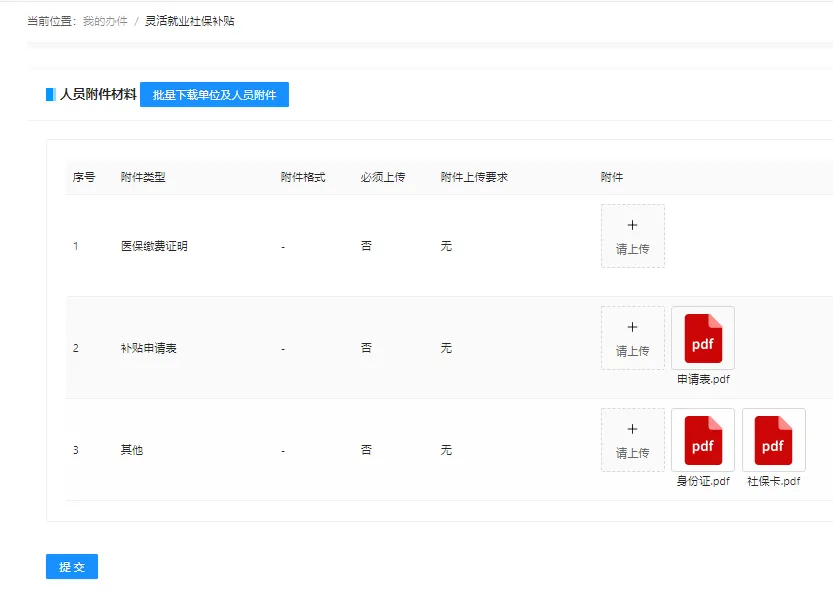Select the 补贴申请表 row cell
833x595 pixels.
point(149,348)
